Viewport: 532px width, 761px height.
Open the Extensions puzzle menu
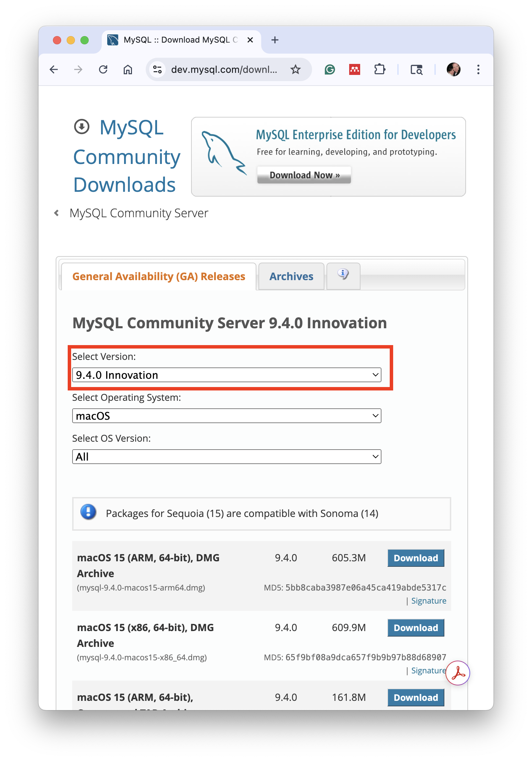pyautogui.click(x=380, y=69)
